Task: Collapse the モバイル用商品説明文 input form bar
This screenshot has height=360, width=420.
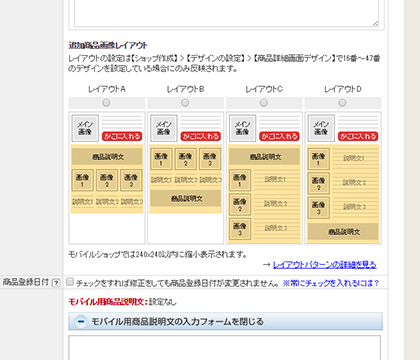Action: (x=225, y=321)
